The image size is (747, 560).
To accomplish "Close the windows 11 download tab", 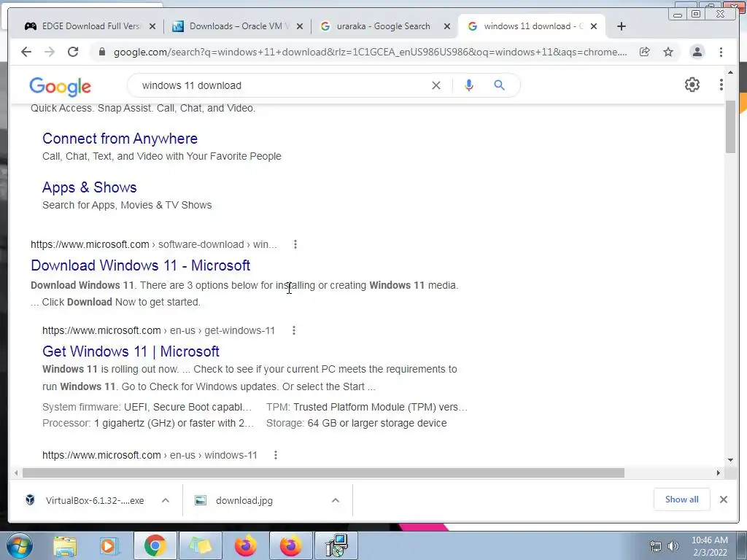I will (594, 26).
